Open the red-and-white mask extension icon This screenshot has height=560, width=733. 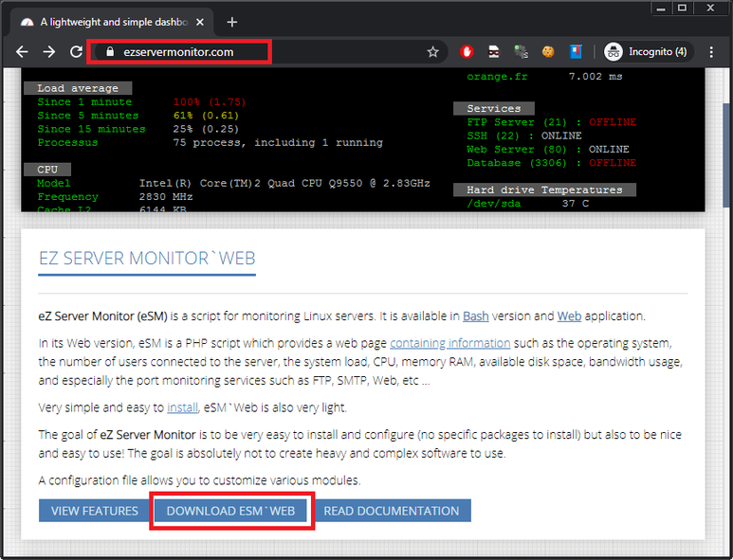(x=494, y=52)
